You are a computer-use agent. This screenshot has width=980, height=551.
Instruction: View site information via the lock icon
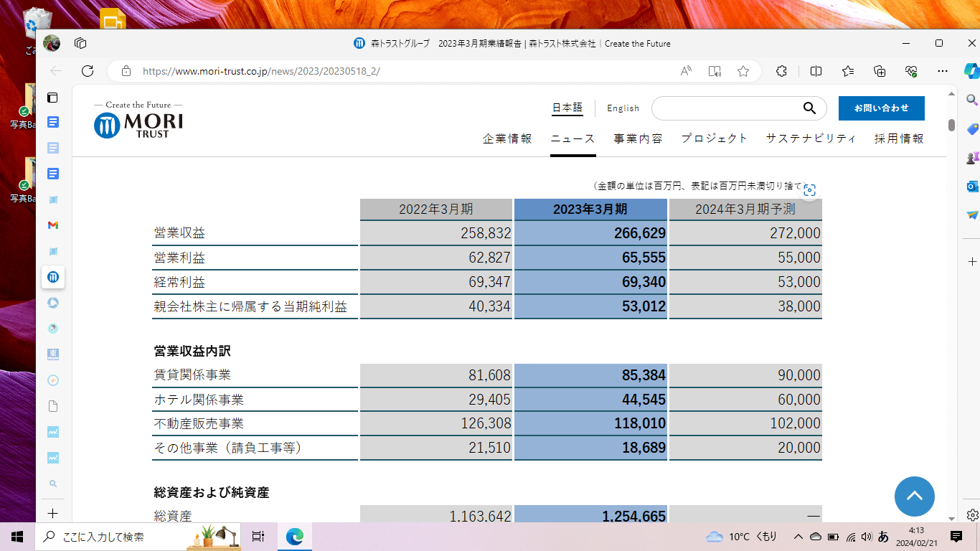coord(126,71)
